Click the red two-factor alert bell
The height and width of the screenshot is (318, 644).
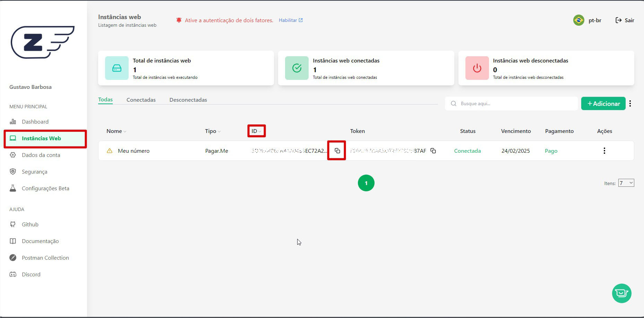pyautogui.click(x=179, y=20)
